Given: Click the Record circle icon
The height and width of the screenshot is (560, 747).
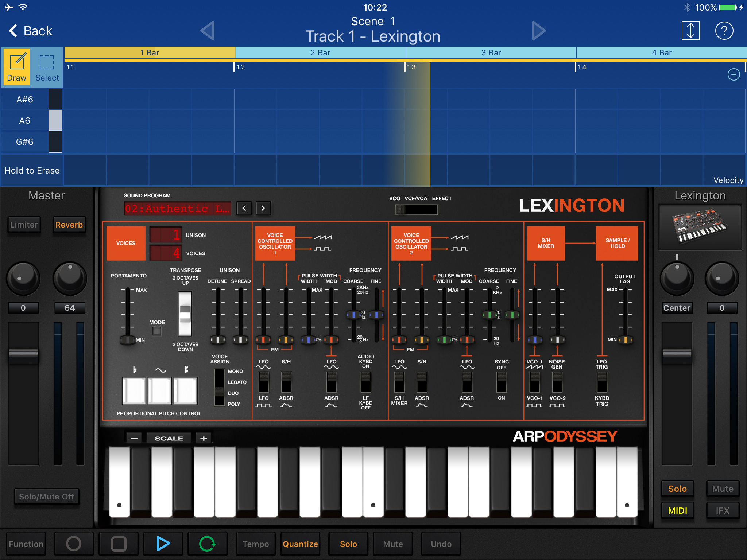Looking at the screenshot, I should [74, 543].
